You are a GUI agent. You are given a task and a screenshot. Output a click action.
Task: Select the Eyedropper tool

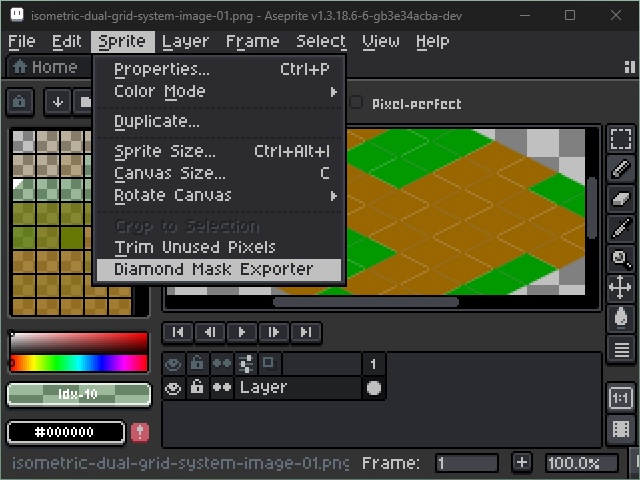pos(621,229)
